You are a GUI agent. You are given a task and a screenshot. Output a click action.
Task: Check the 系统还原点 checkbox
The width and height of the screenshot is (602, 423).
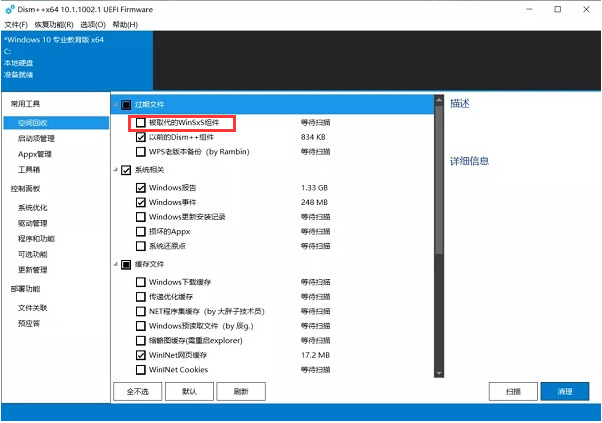(141, 246)
